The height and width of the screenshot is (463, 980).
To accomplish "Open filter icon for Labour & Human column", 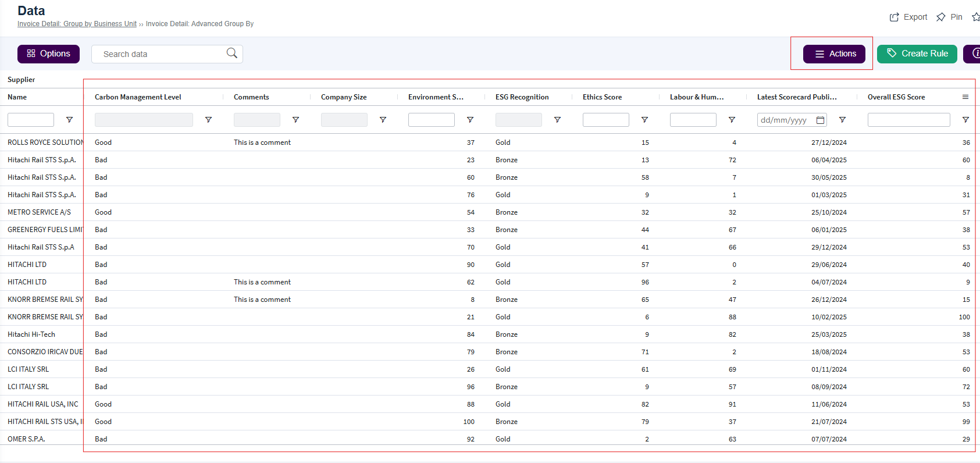I will (732, 120).
